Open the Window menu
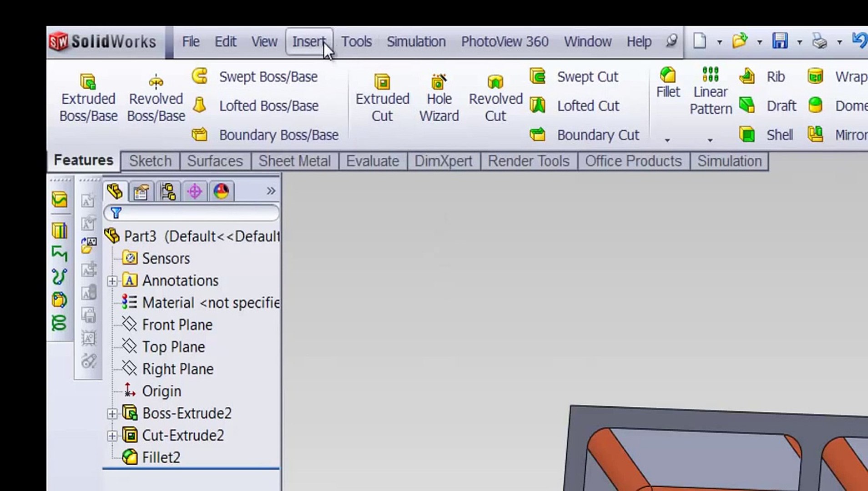 [x=588, y=41]
